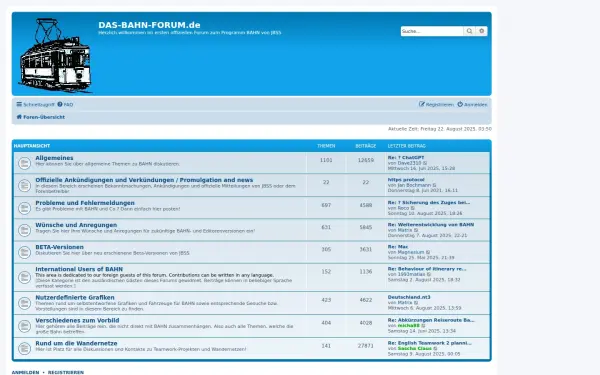
Task: View profile of user 1993matias
Action: (x=411, y=274)
